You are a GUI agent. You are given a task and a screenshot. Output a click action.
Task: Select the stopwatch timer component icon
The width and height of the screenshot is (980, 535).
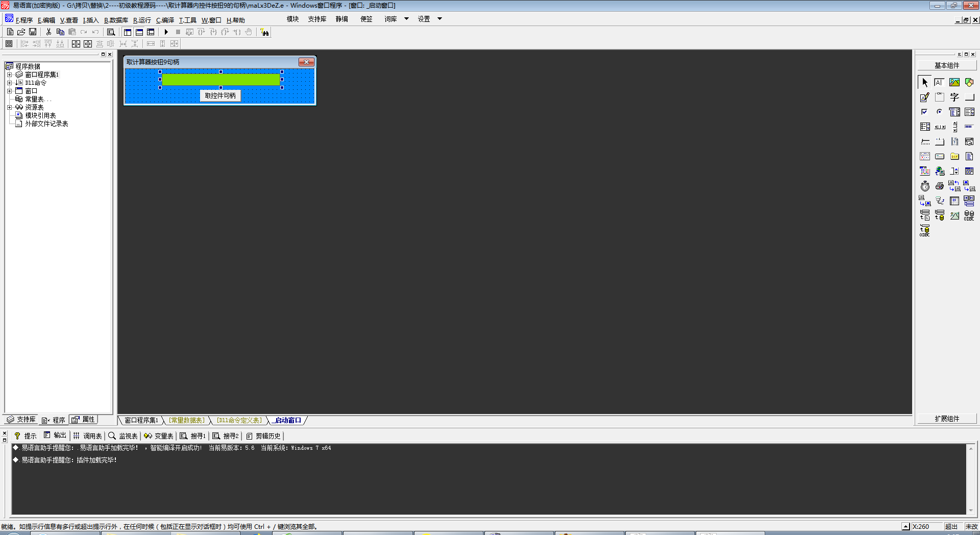tap(925, 186)
